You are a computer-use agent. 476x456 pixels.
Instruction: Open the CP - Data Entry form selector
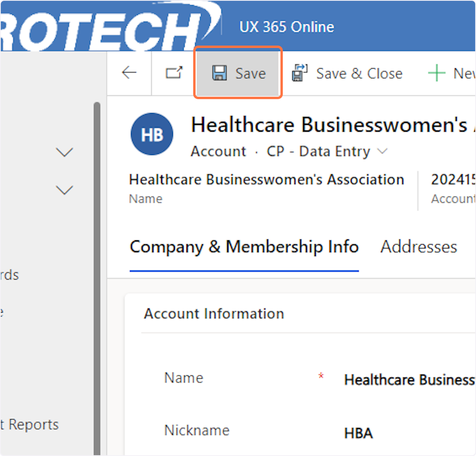coord(327,151)
